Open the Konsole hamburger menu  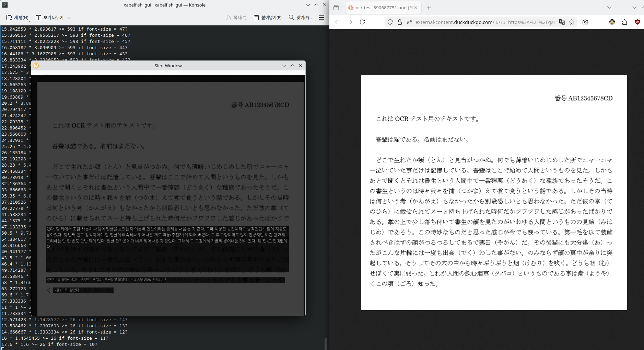pos(321,18)
